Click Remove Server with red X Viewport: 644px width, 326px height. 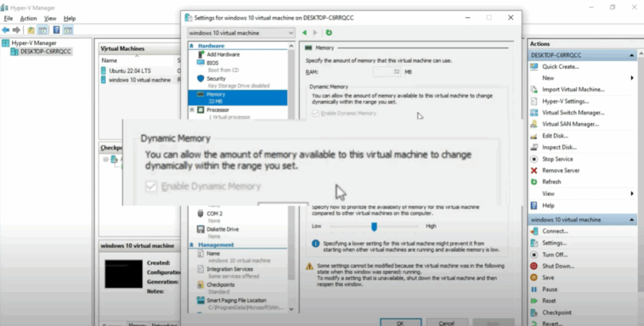tap(560, 171)
